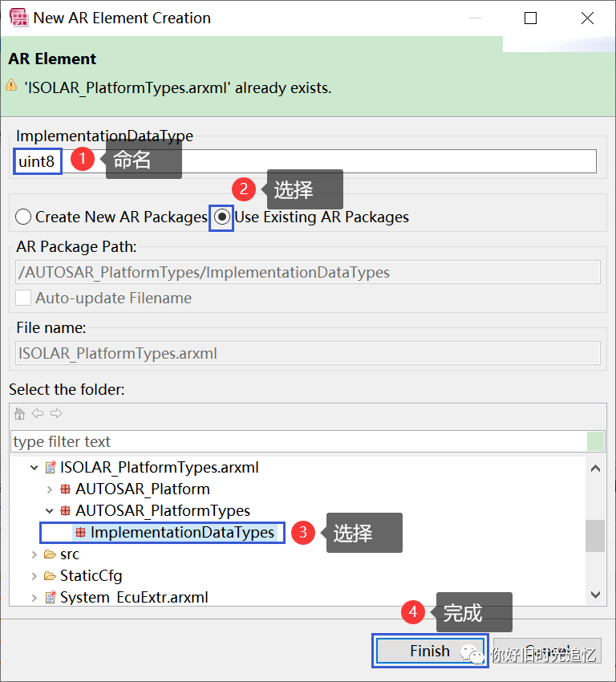Click the folder tree scroll down arrow
Viewport: 616px width, 682px height.
[595, 595]
